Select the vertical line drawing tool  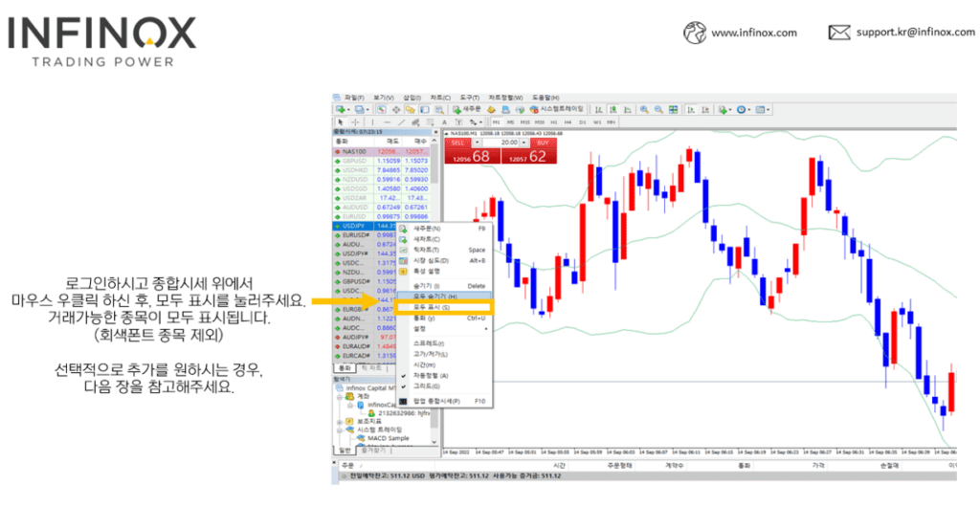pos(372,121)
